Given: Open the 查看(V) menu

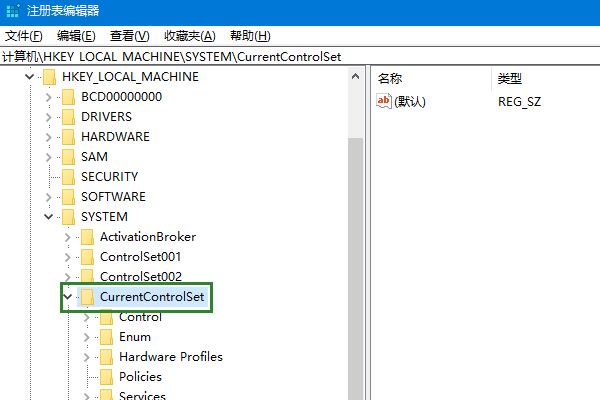Looking at the screenshot, I should tap(129, 36).
